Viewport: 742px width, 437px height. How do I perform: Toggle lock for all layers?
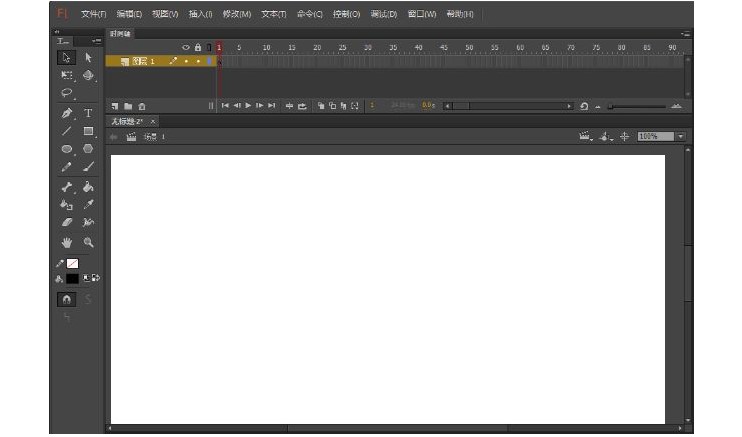tap(197, 47)
